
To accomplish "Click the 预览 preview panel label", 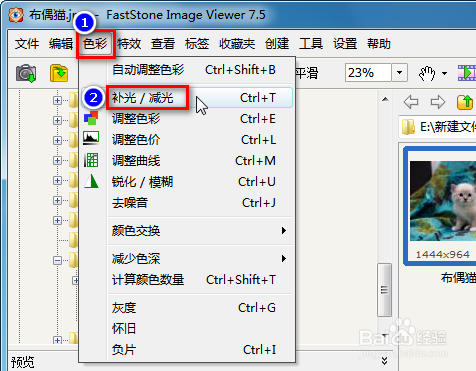I will (22, 362).
